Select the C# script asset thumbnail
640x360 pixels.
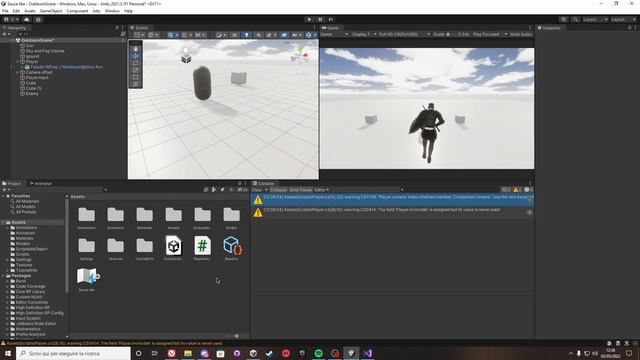click(x=202, y=248)
